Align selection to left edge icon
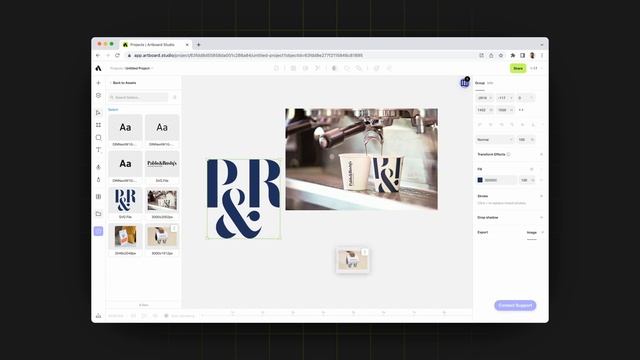The width and height of the screenshot is (640, 360). pyautogui.click(x=480, y=124)
